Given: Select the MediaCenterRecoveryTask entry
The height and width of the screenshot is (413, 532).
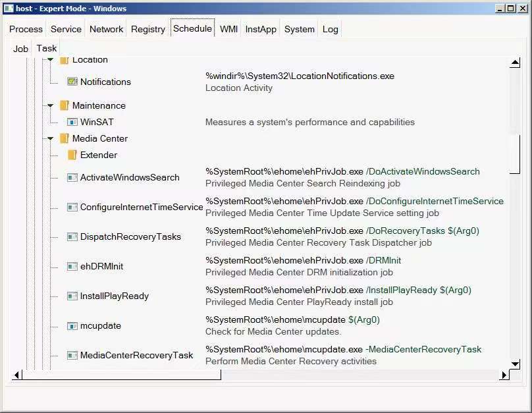Looking at the screenshot, I should tap(136, 356).
